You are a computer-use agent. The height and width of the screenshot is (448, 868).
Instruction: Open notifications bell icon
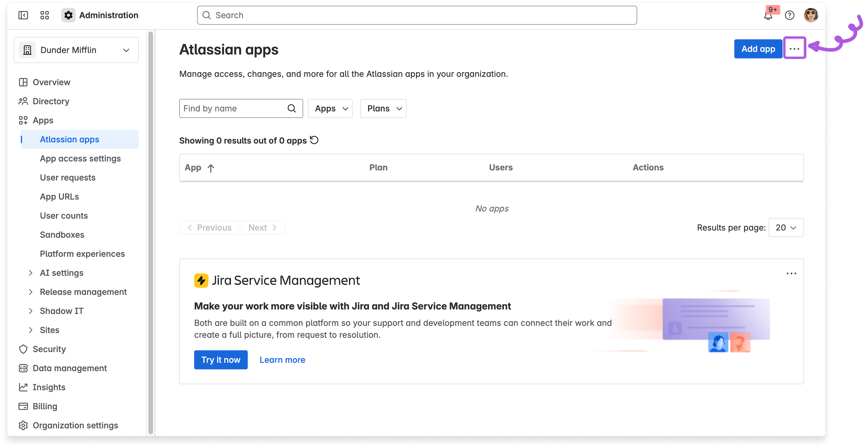768,15
